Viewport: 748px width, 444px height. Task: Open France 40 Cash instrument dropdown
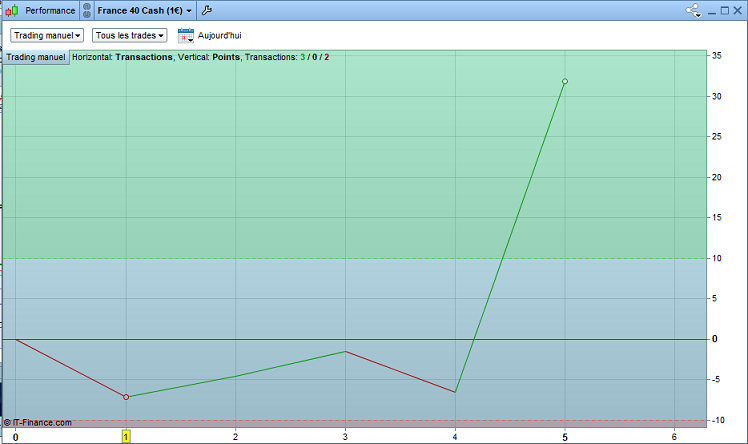(145, 10)
